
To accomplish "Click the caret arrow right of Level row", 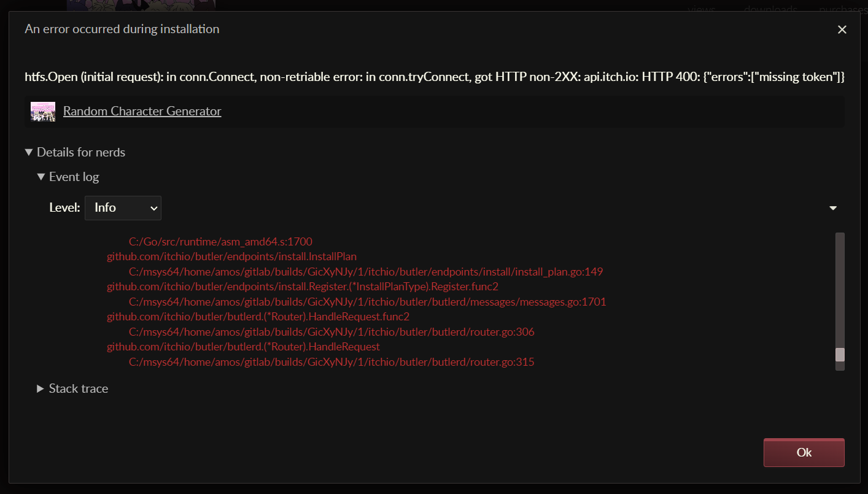I will point(833,208).
